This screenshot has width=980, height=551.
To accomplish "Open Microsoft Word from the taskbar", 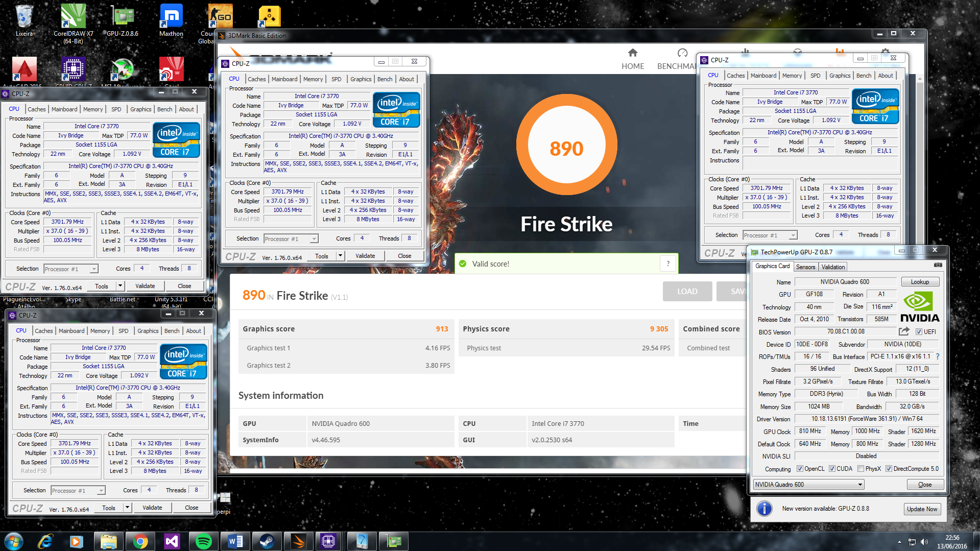I will click(235, 541).
